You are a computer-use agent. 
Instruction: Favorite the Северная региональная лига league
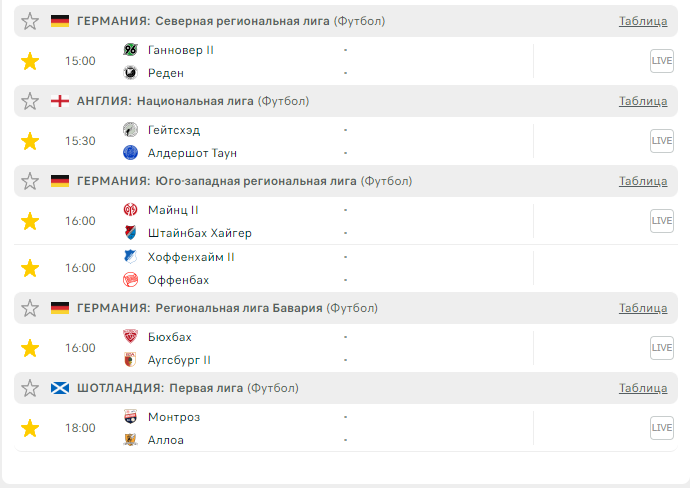click(30, 21)
